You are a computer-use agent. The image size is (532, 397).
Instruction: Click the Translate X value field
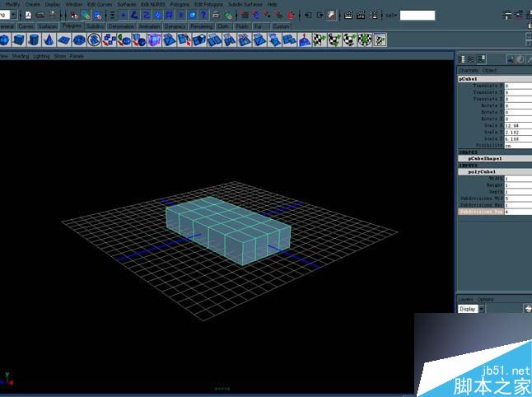point(518,86)
